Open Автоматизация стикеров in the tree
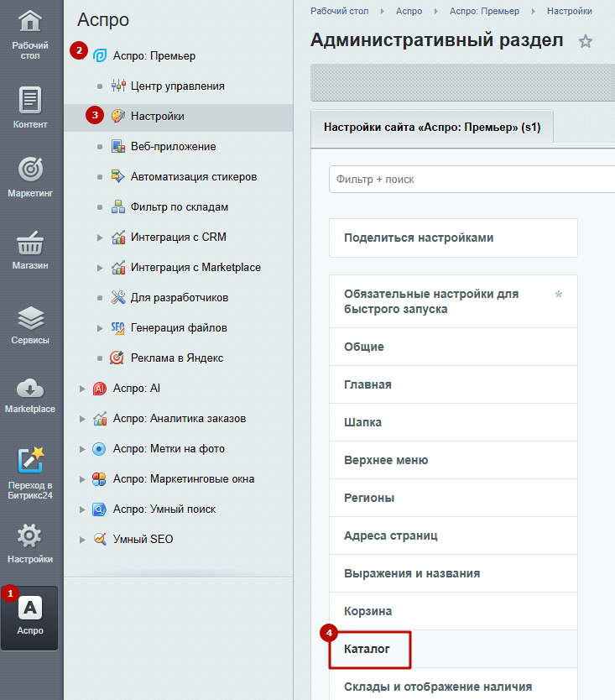This screenshot has width=615, height=700. coord(194,177)
